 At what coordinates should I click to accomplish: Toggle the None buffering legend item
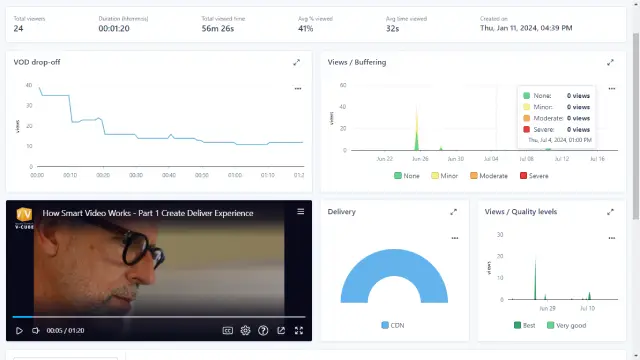coord(407,176)
